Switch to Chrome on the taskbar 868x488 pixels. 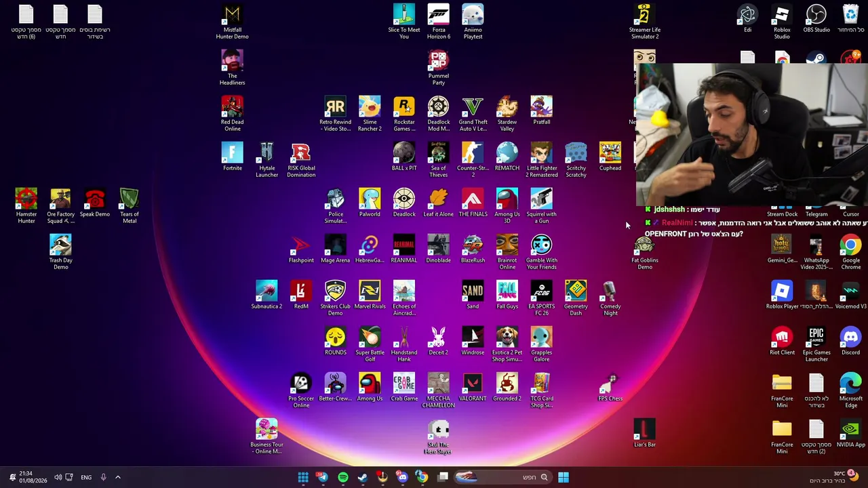coord(422,477)
